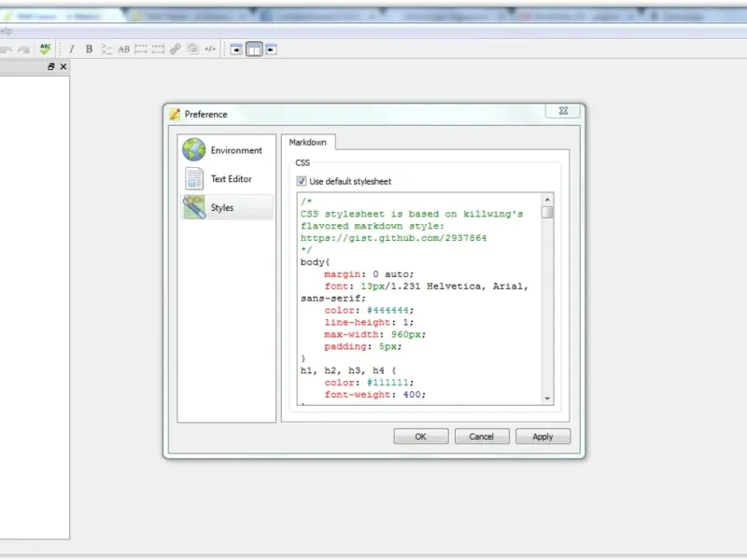Click the CSS editor scrollbar thumb
The image size is (747, 560).
[547, 213]
